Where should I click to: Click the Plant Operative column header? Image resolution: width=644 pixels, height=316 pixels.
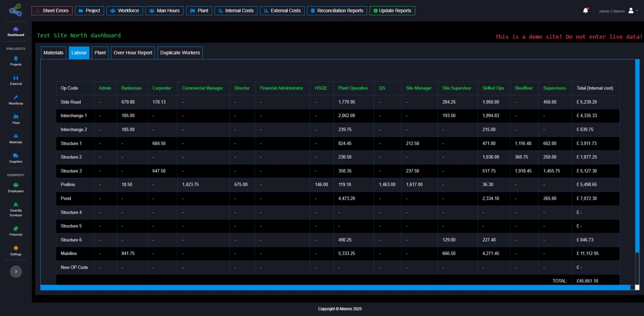(353, 88)
